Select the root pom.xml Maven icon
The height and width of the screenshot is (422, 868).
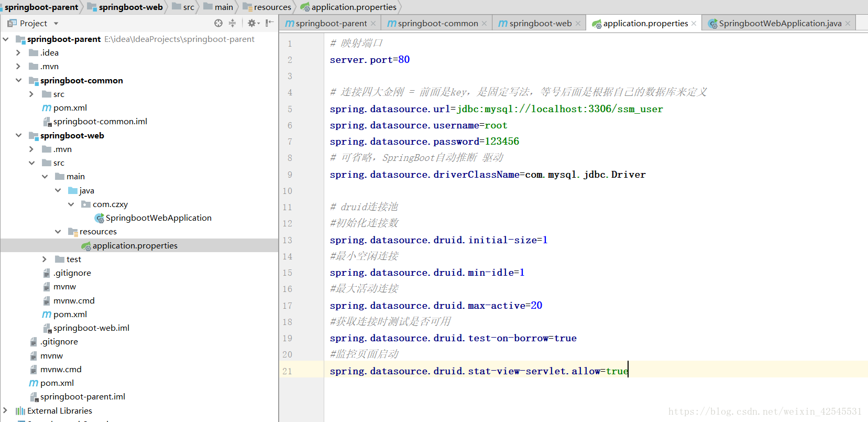(x=34, y=383)
